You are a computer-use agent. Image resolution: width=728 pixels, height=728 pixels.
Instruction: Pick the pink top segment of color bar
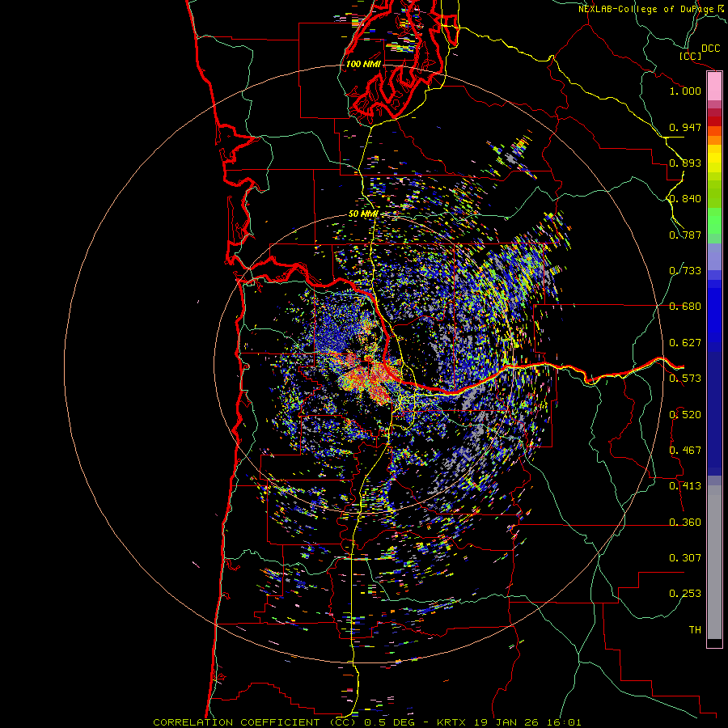714,87
